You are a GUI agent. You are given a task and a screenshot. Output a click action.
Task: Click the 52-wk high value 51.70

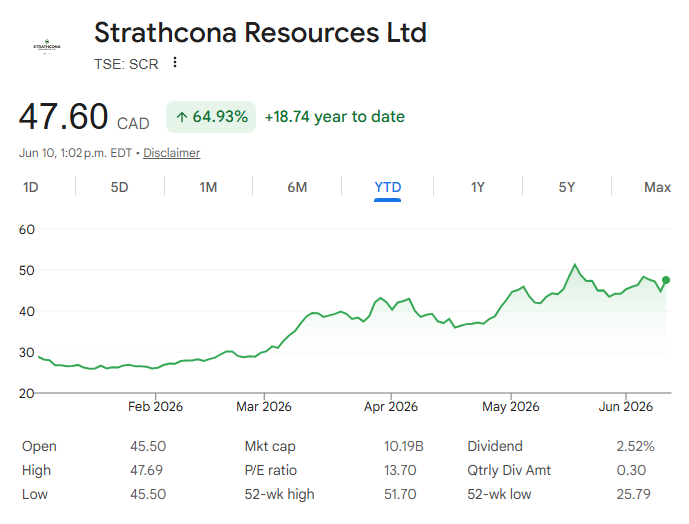[400, 494]
